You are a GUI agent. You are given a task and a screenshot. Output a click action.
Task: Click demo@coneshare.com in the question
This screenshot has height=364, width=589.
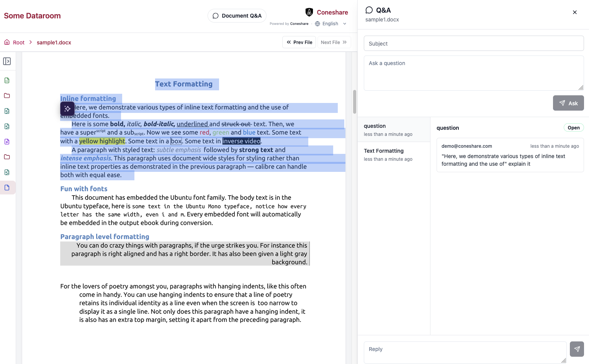click(x=467, y=146)
